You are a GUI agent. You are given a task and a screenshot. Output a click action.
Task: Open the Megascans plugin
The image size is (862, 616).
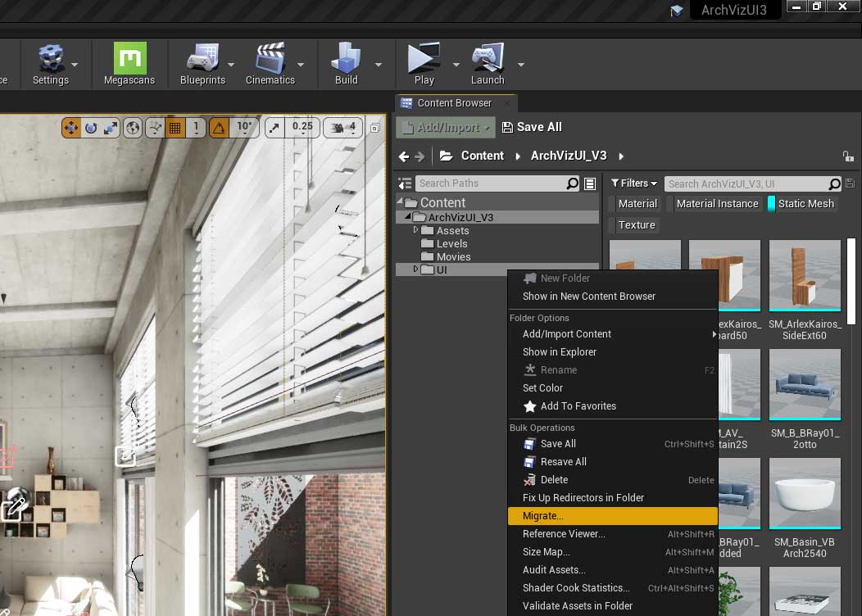(x=129, y=64)
